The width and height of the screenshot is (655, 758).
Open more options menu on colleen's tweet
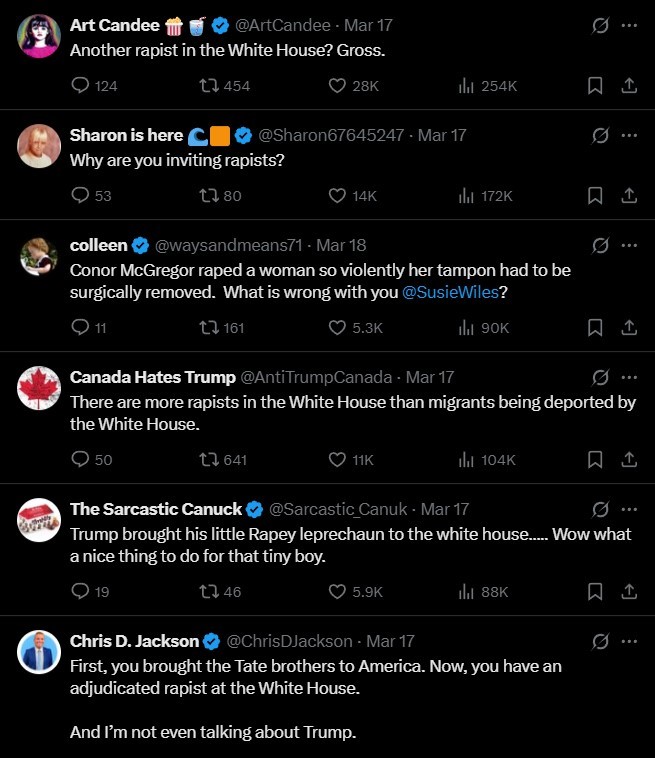(x=629, y=245)
